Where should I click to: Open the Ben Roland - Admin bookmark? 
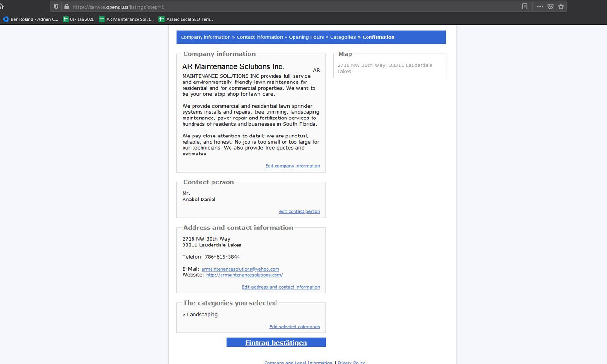[x=30, y=19]
